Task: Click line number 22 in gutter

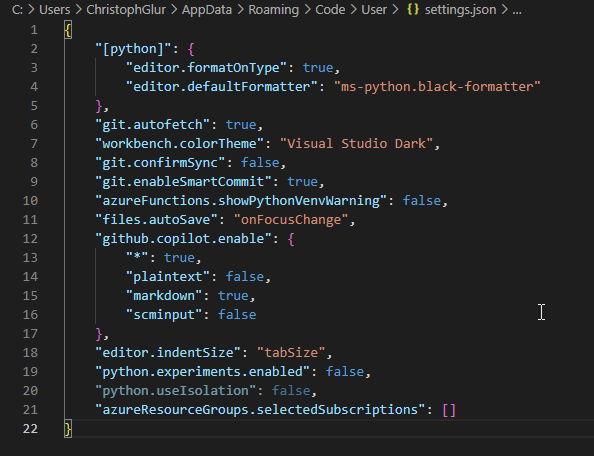Action: pyautogui.click(x=30, y=429)
